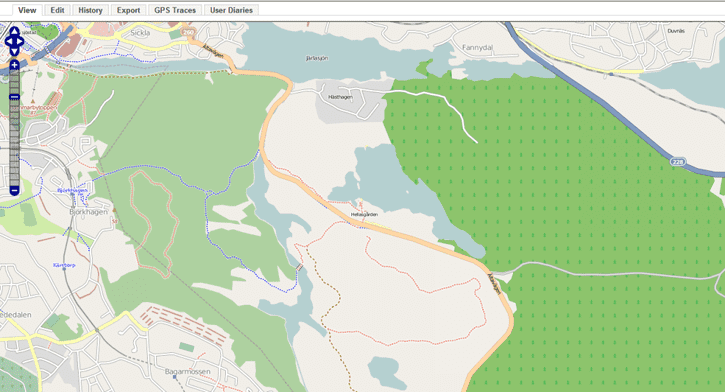725x392 pixels.
Task: Open the GPS Traces tab
Action: coord(175,10)
